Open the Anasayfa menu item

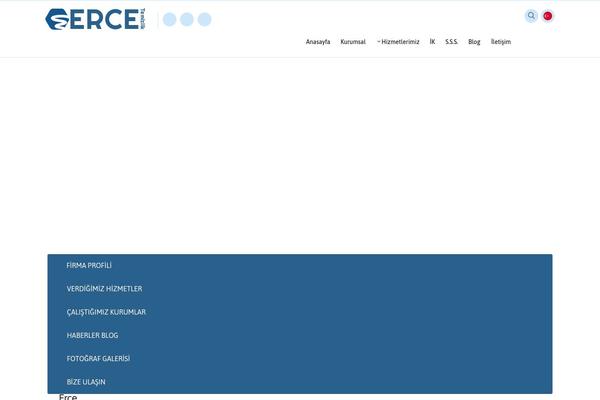click(x=318, y=42)
